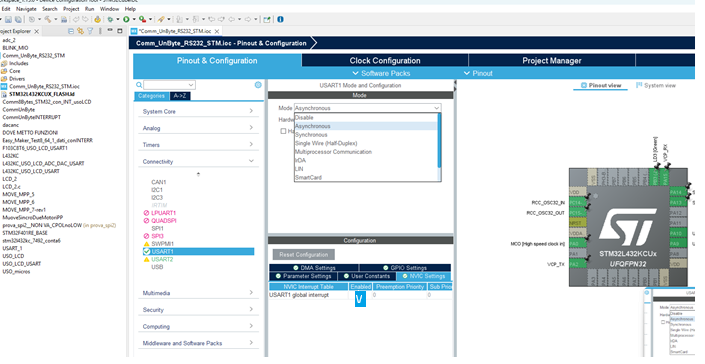Click the green Run play icon

point(126,19)
